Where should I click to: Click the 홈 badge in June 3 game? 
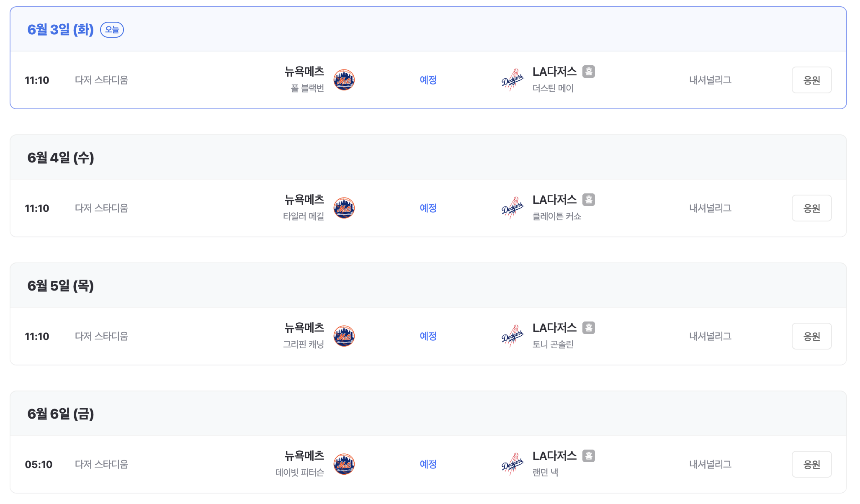[589, 72]
